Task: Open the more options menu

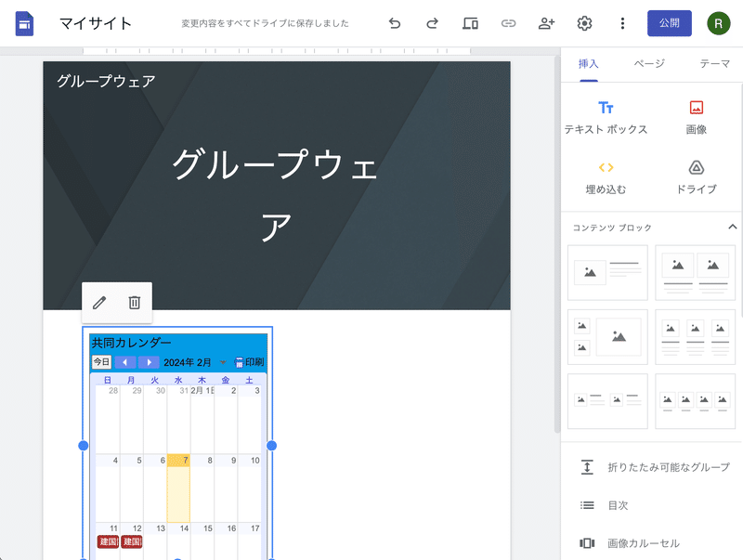Action: (x=622, y=23)
